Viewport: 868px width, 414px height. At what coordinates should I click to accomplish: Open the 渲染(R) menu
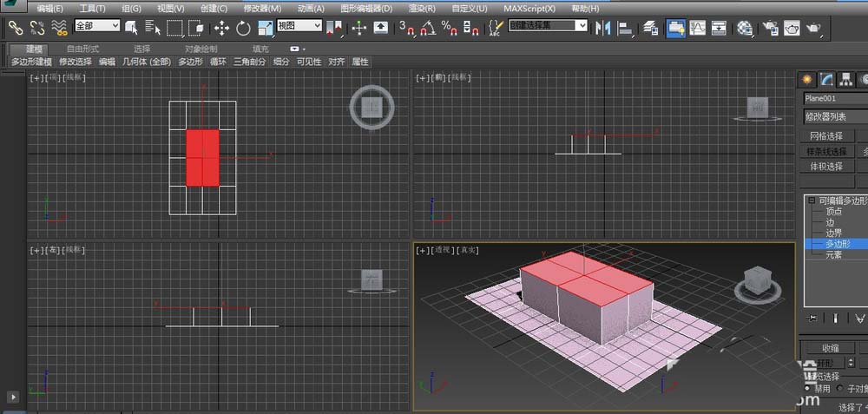point(422,9)
